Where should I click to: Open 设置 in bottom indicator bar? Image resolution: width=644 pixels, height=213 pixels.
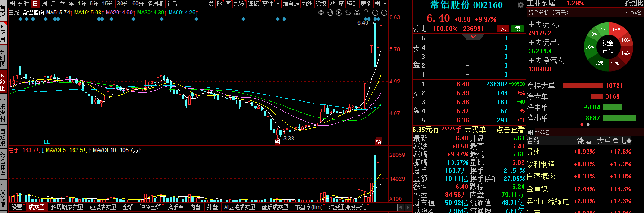coord(17,207)
